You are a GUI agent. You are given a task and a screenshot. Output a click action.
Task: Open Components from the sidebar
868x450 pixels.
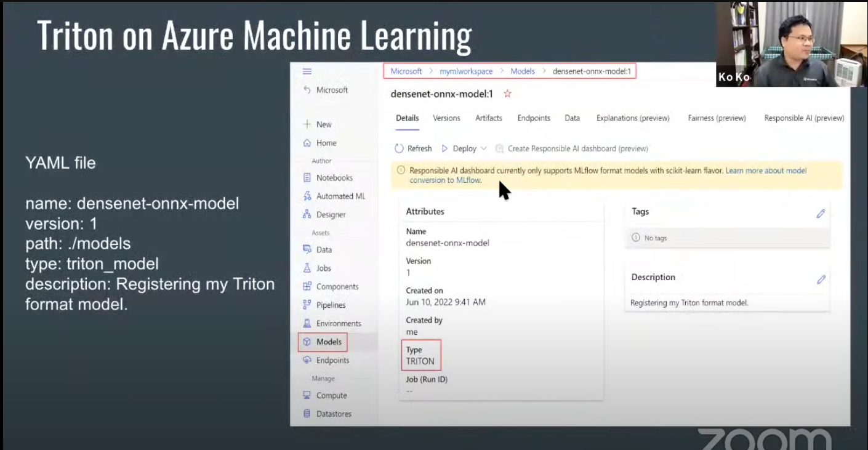click(x=337, y=287)
